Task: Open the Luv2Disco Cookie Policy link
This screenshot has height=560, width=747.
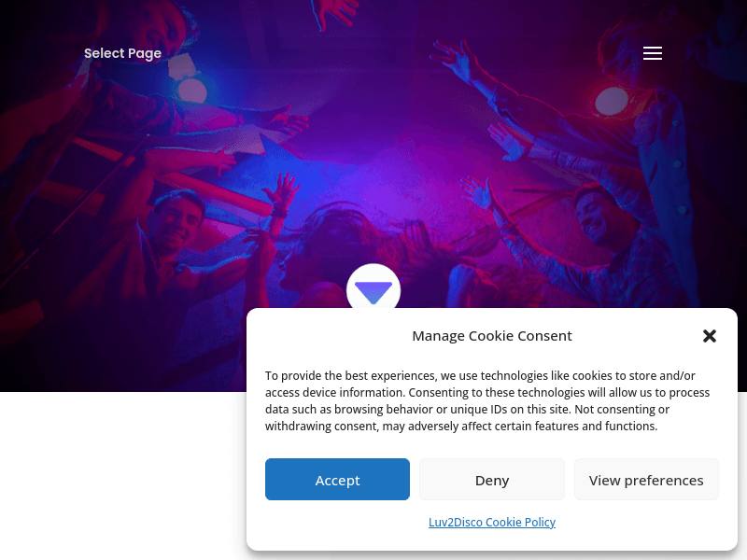Action: (x=492, y=522)
